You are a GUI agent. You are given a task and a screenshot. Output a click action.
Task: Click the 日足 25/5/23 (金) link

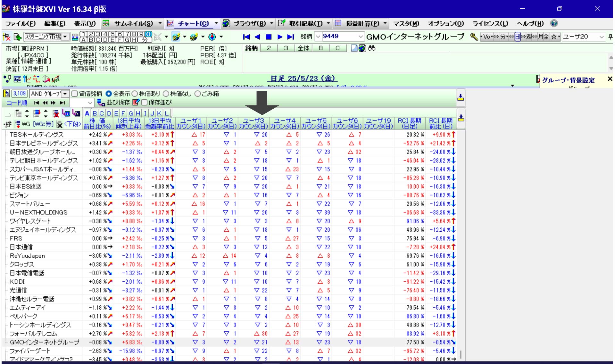click(x=302, y=79)
